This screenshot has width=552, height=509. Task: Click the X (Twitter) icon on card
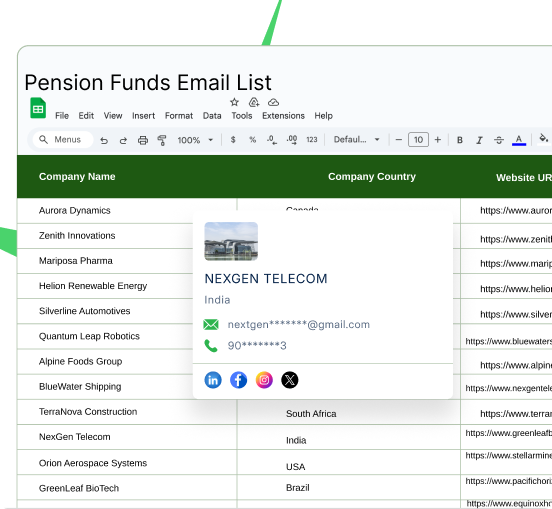[x=290, y=380]
